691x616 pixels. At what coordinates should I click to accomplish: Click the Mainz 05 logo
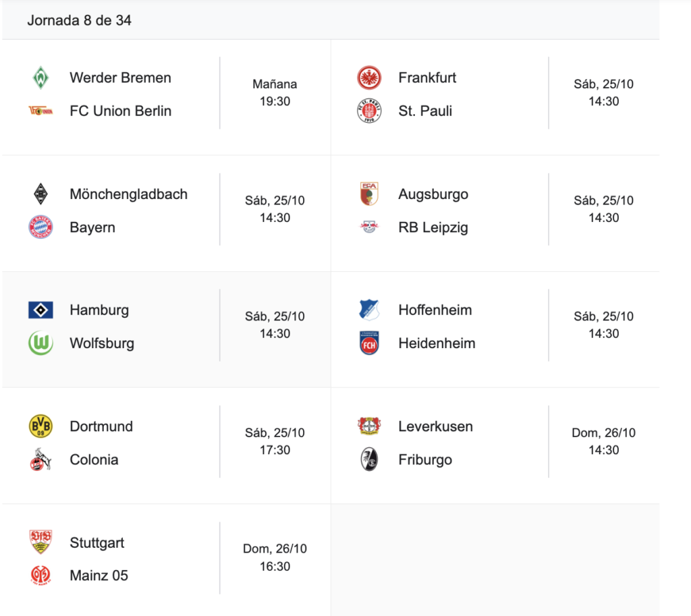(x=40, y=576)
